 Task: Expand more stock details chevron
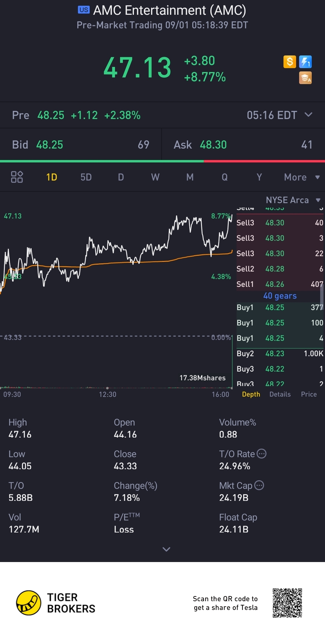click(166, 549)
